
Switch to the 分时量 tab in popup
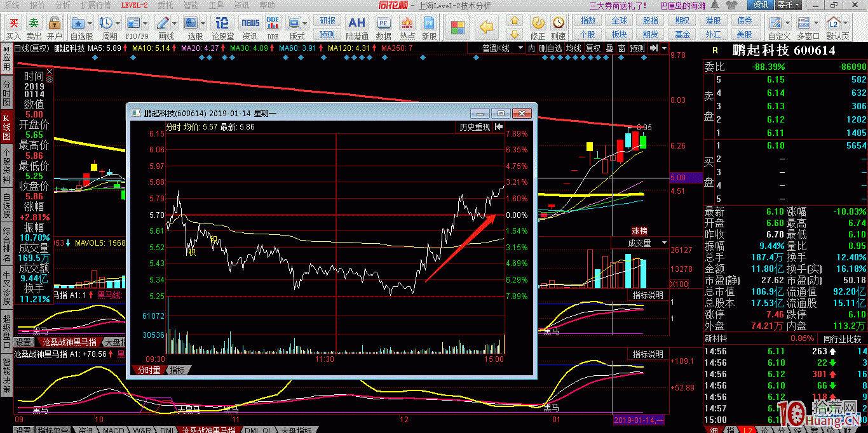point(149,370)
